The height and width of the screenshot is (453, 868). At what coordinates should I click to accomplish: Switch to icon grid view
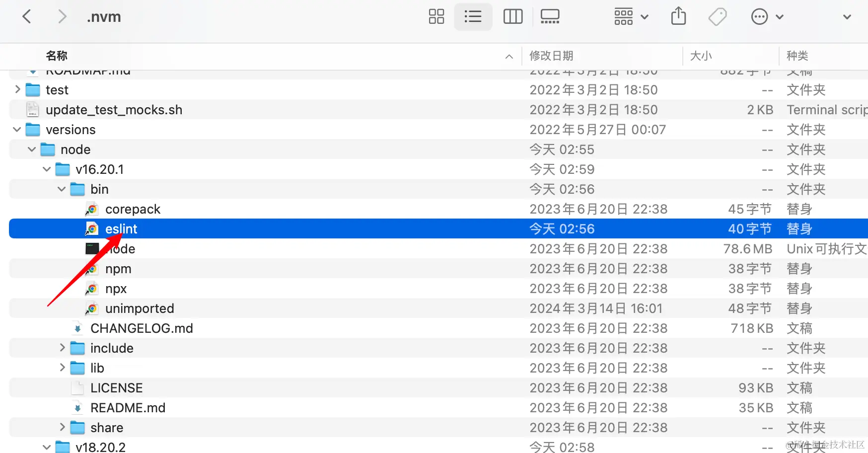click(436, 16)
